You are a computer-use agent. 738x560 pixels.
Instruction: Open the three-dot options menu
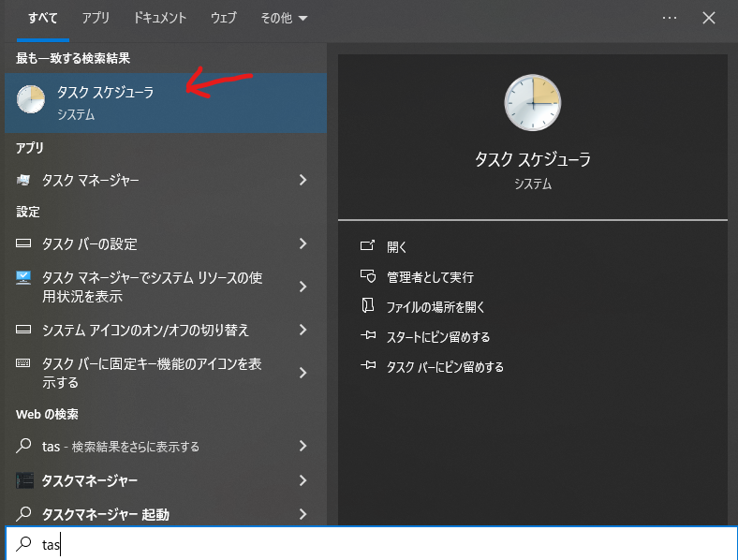pos(670,18)
